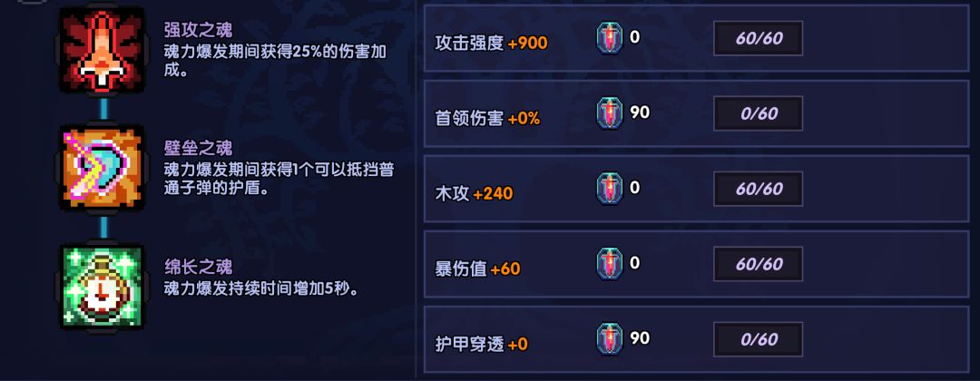Image resolution: width=980 pixels, height=381 pixels.
Task: Select the orange 壁垒之魂 shield icon
Action: click(x=102, y=168)
